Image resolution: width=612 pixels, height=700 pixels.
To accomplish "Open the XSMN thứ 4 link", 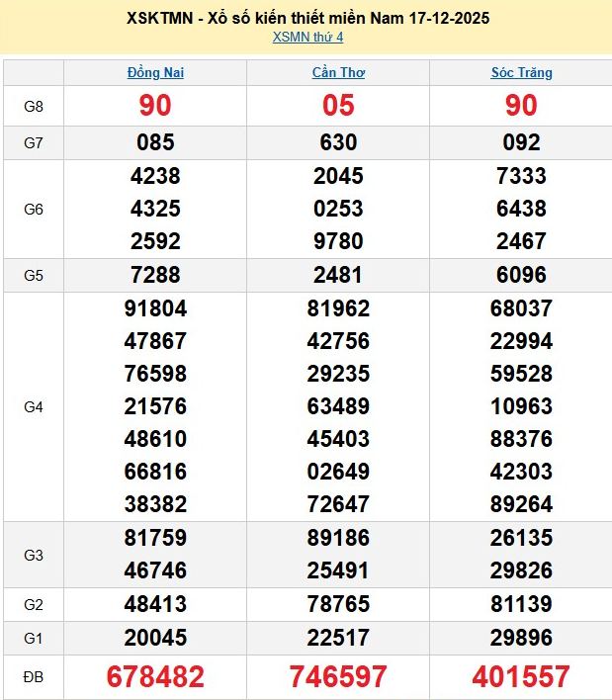I will [x=307, y=38].
